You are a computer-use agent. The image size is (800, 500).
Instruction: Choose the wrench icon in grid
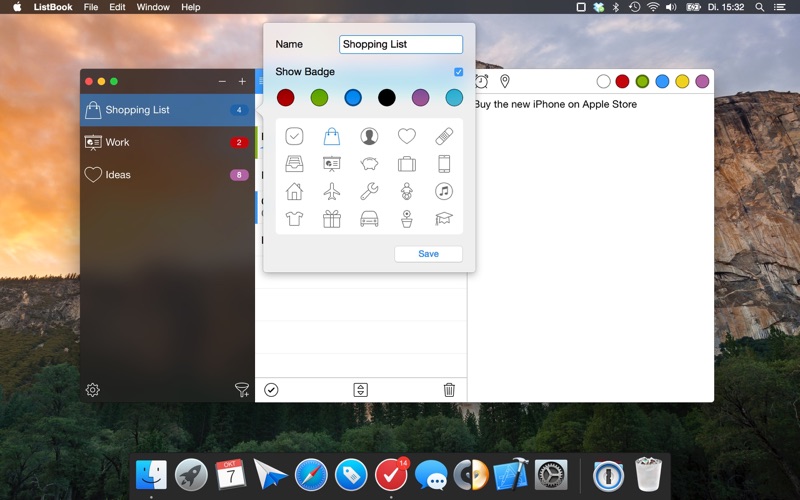click(x=369, y=191)
